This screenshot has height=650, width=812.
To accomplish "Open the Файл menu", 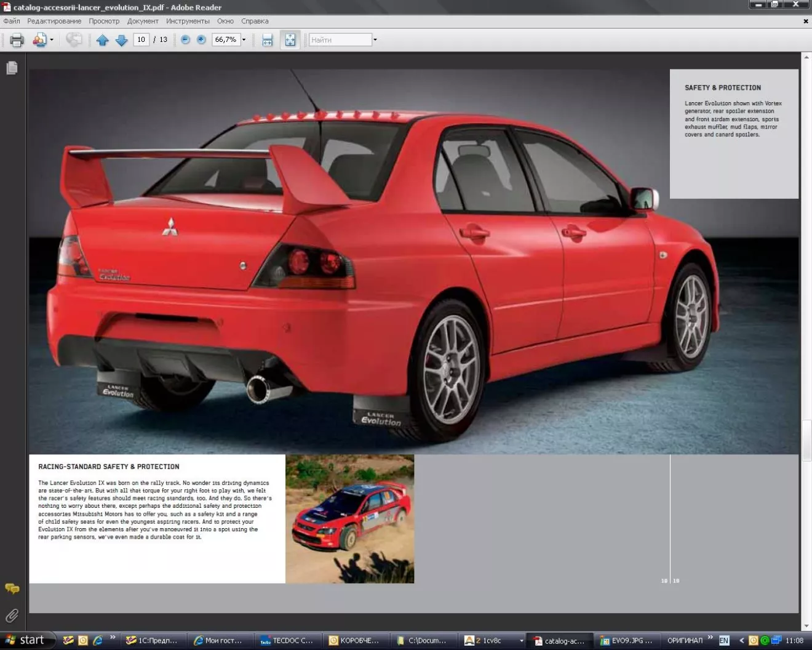I will click(x=12, y=21).
